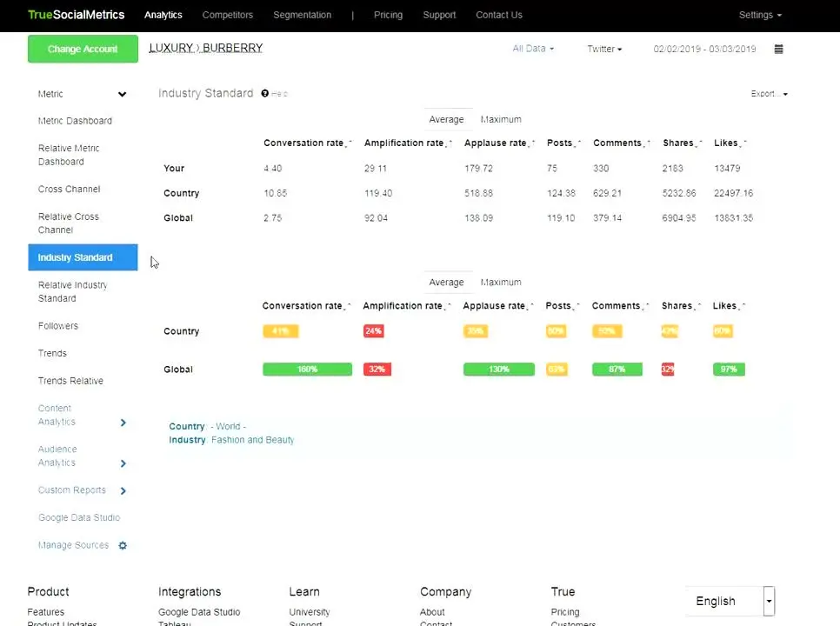Switch lower table to Maximum view

pyautogui.click(x=501, y=282)
